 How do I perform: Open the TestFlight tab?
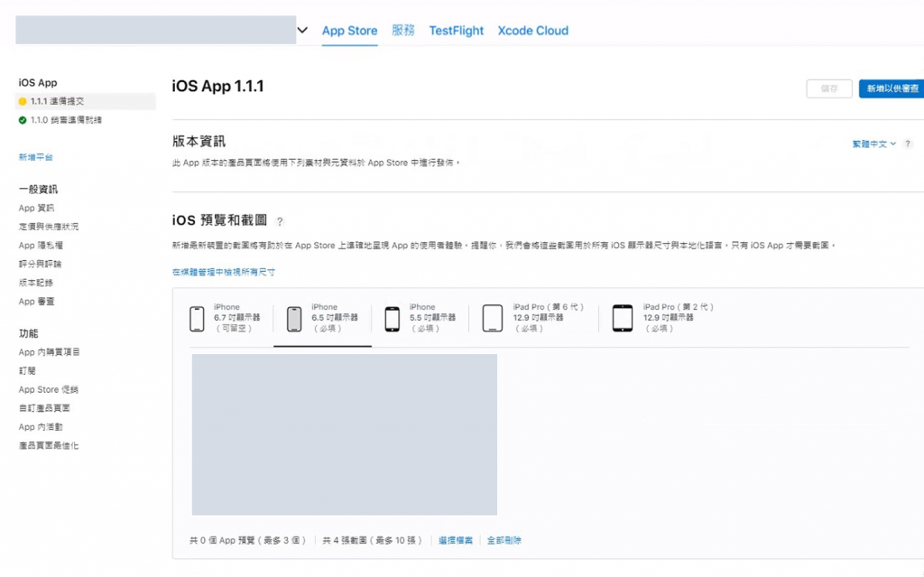456,31
